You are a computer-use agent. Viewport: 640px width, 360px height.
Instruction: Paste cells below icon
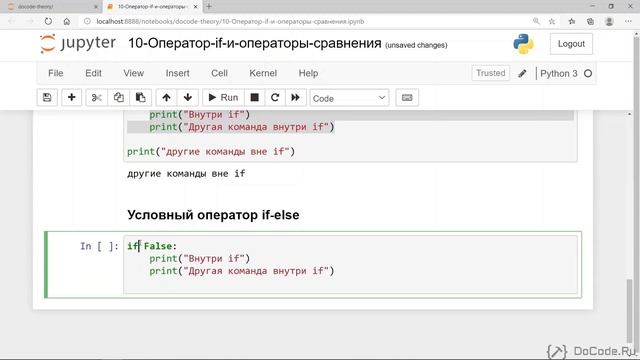140,98
